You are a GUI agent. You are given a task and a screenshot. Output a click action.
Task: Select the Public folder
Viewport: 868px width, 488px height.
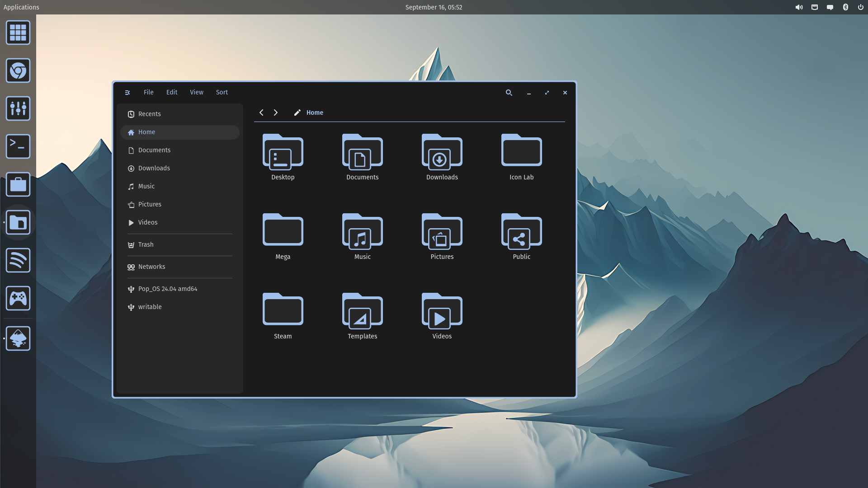(522, 231)
